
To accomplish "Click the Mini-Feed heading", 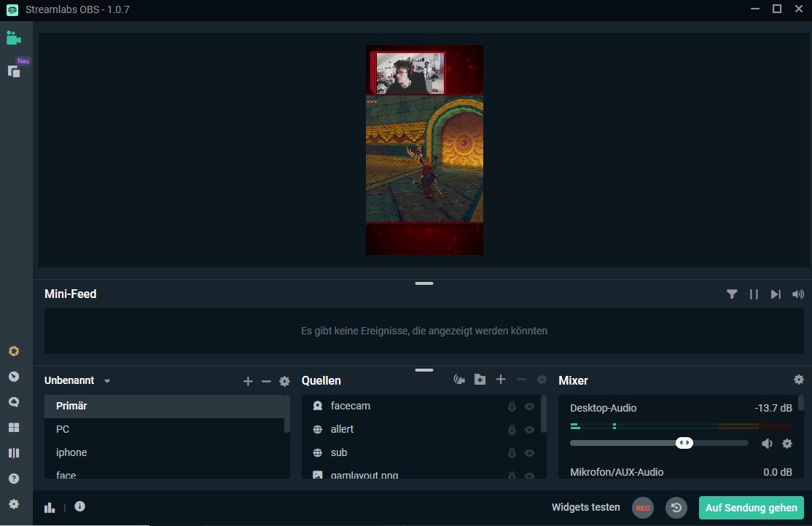I will coord(71,294).
